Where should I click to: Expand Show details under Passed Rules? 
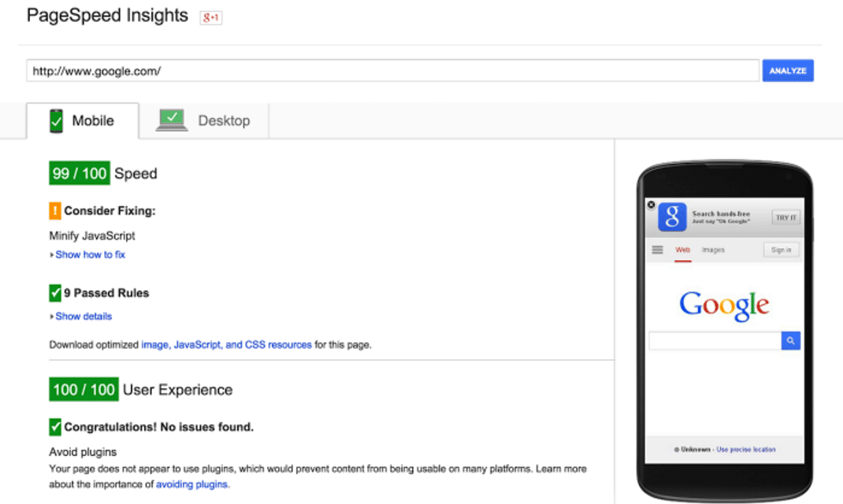point(83,317)
